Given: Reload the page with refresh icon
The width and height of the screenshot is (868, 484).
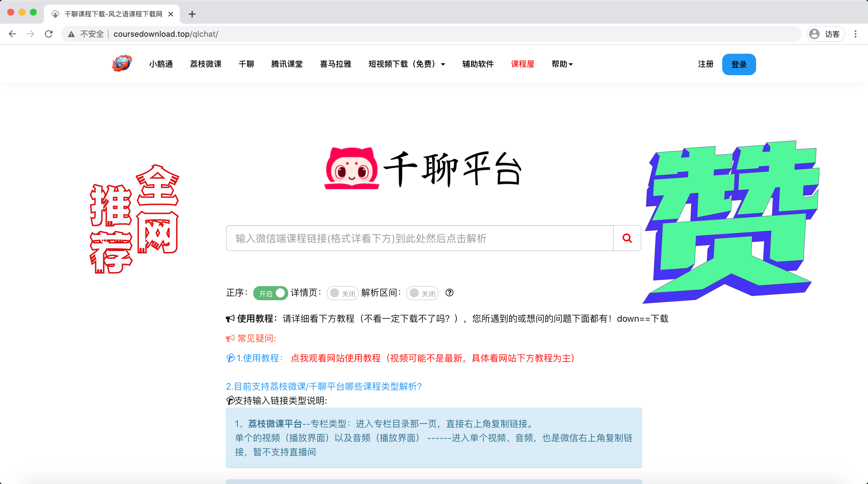Looking at the screenshot, I should pyautogui.click(x=49, y=34).
